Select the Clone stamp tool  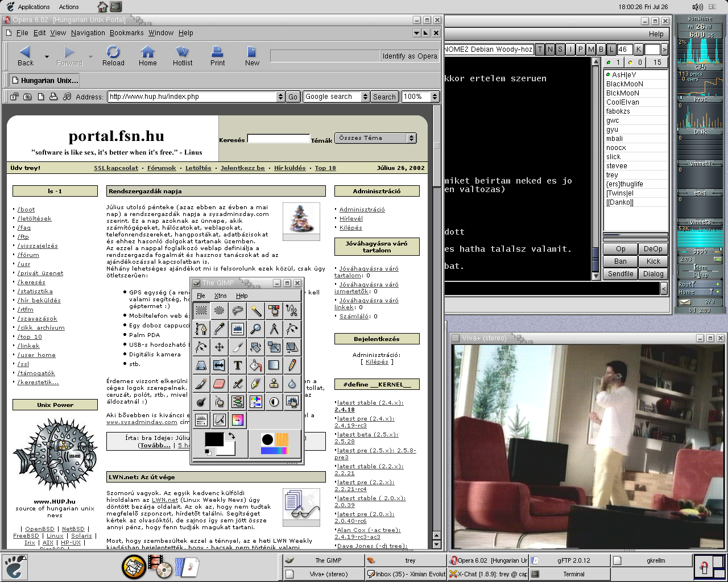pos(274,383)
